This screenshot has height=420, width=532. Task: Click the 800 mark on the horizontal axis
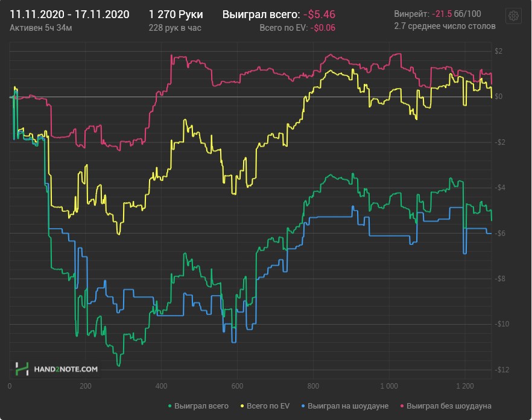pyautogui.click(x=312, y=386)
